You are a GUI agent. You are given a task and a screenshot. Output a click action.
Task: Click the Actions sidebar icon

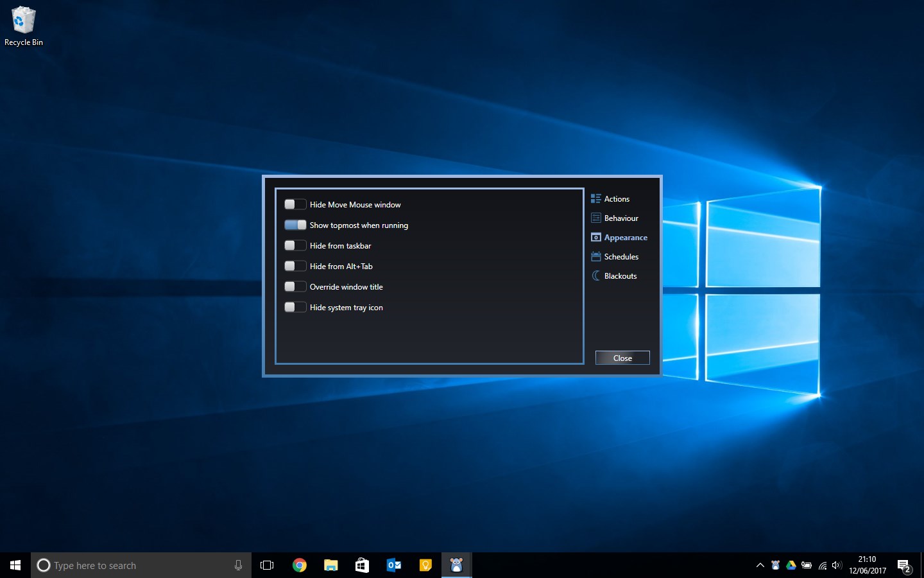(595, 198)
